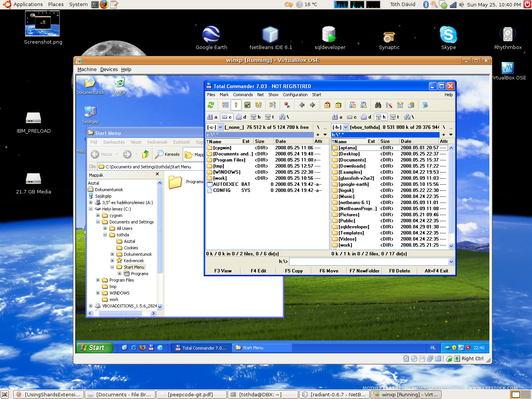Open the FTP connect toolbar icon
The width and height of the screenshot is (532, 399).
353,105
